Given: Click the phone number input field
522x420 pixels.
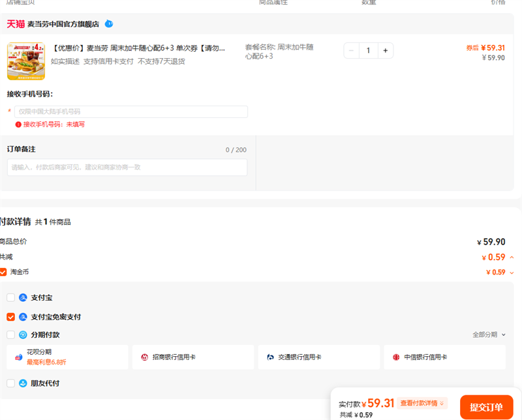Looking at the screenshot, I should click(131, 112).
